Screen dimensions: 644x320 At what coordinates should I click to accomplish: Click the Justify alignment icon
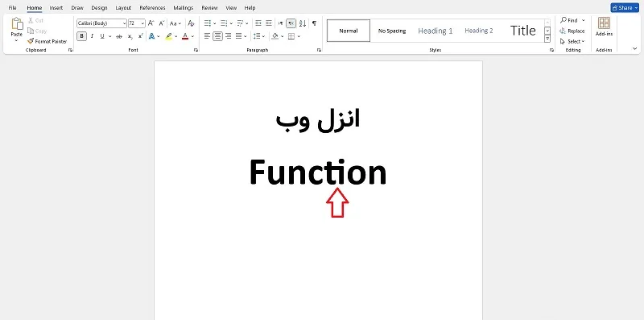click(238, 36)
